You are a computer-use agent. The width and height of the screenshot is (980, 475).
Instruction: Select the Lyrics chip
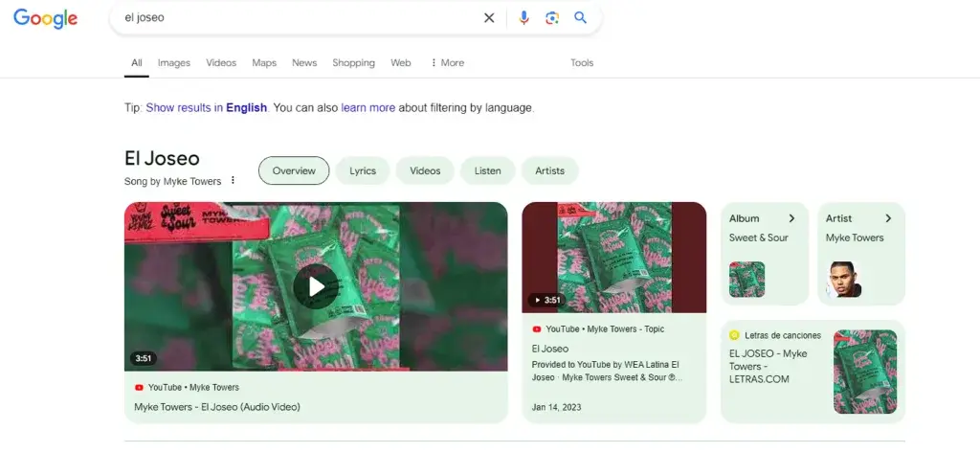(x=363, y=170)
